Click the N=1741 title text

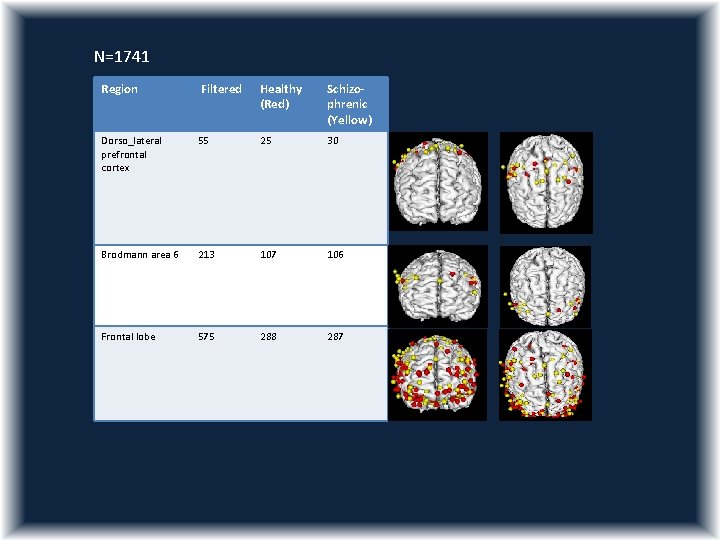coord(122,56)
